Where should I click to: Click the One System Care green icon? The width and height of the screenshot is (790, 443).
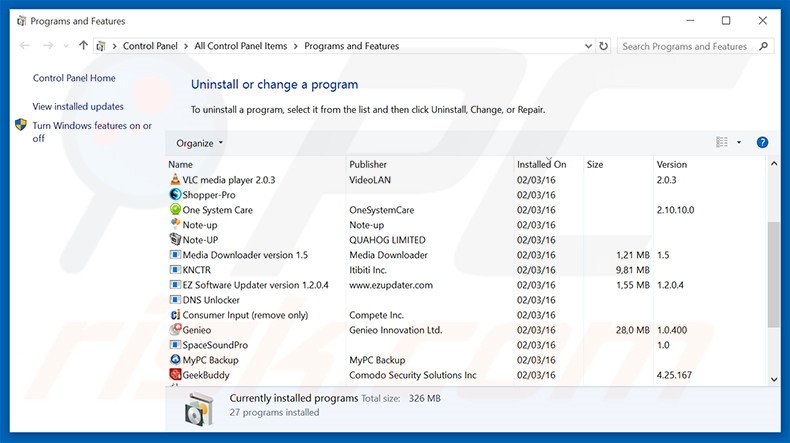175,209
